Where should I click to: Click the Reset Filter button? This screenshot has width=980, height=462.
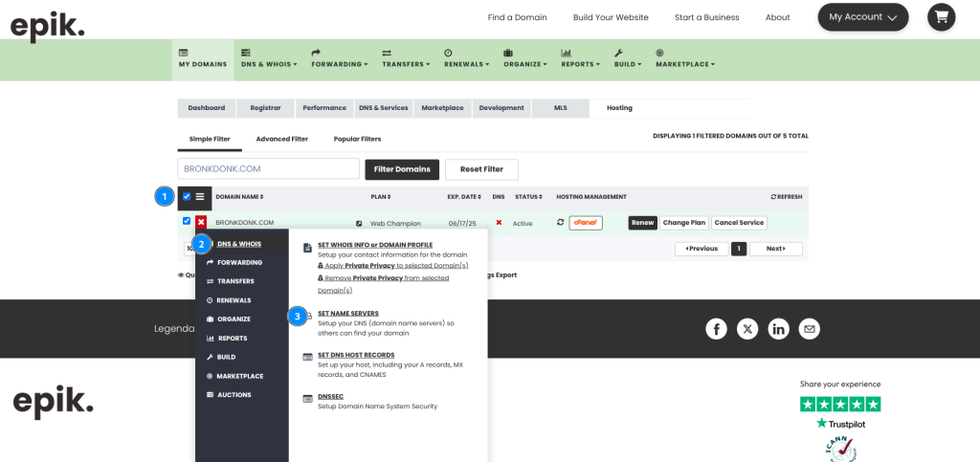pyautogui.click(x=481, y=169)
